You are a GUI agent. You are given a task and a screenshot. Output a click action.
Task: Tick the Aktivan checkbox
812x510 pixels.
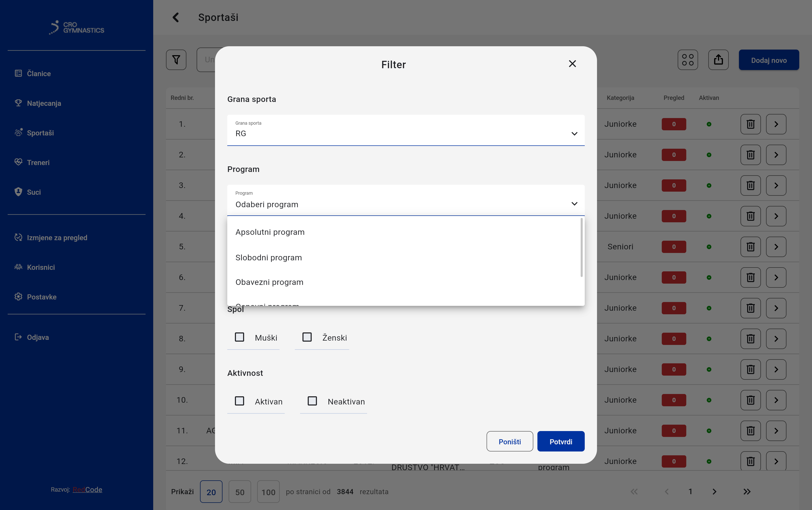[239, 401]
